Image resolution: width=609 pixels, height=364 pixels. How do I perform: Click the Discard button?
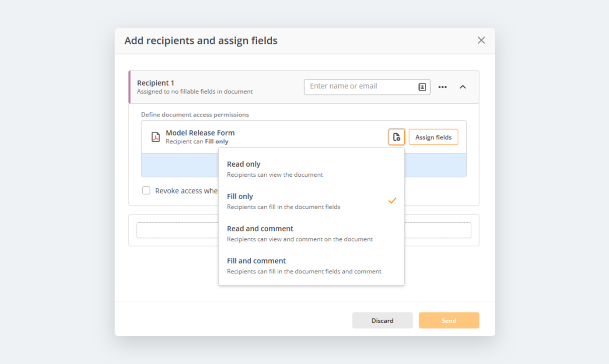(x=382, y=321)
